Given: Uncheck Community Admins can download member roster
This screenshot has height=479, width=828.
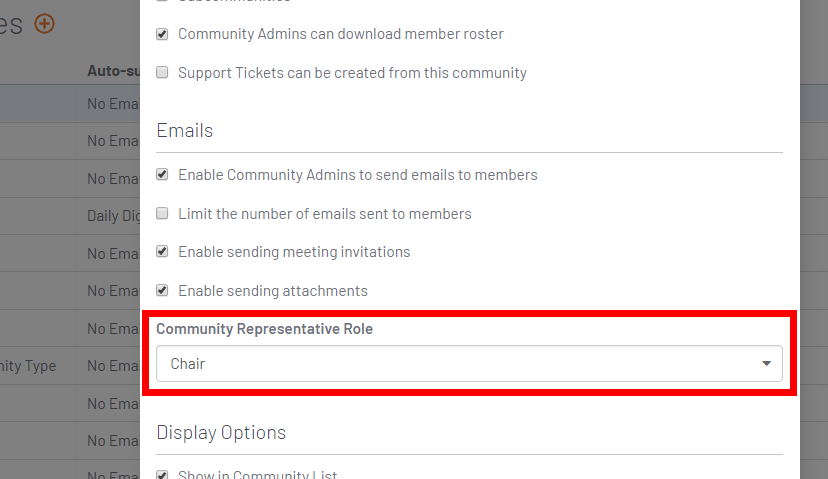Looking at the screenshot, I should (162, 34).
